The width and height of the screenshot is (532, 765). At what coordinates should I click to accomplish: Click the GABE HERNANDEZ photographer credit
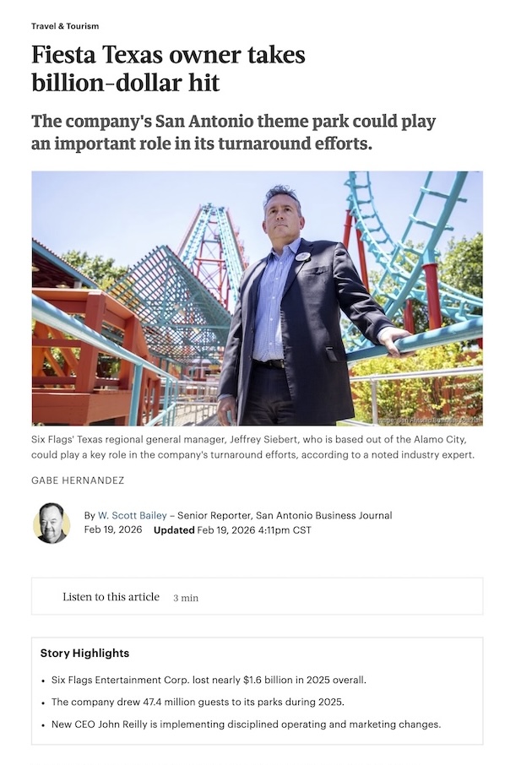pyautogui.click(x=78, y=480)
